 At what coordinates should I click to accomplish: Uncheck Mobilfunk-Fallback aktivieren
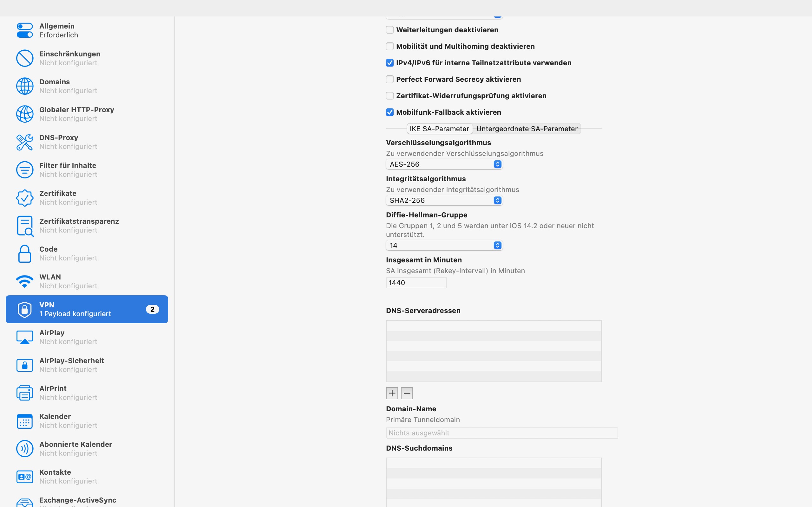[390, 112]
